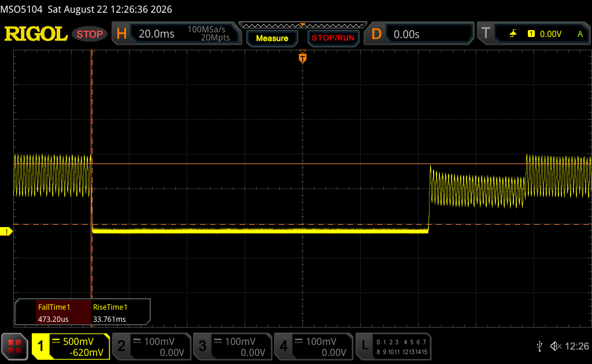The width and height of the screenshot is (592, 364).
Task: Click the USB connection status icon
Action: (x=540, y=346)
